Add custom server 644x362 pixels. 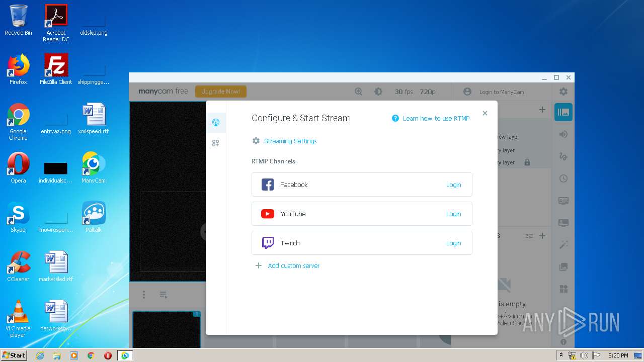tap(293, 266)
